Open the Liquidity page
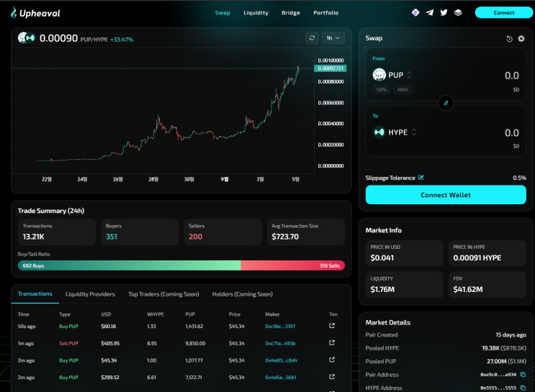Image resolution: width=535 pixels, height=392 pixels. click(256, 13)
